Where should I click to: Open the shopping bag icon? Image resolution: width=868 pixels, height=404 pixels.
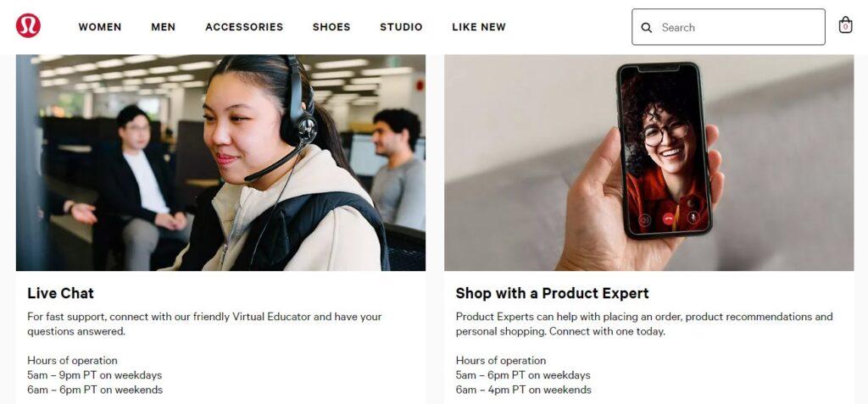(x=845, y=25)
